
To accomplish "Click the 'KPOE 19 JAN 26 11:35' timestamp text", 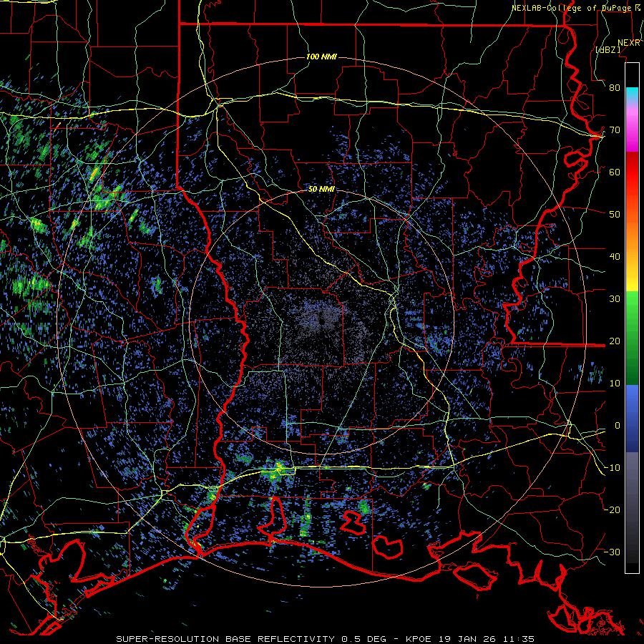I will click(470, 639).
